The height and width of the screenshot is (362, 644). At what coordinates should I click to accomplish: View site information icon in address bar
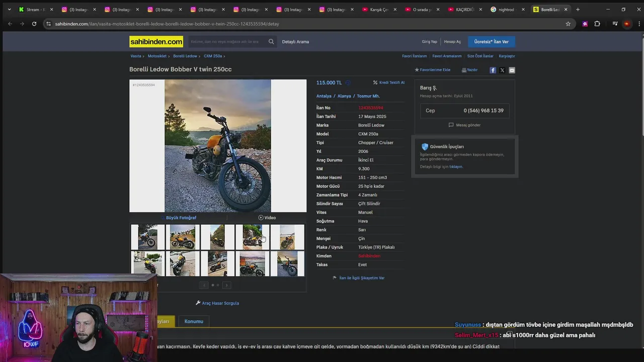click(48, 24)
